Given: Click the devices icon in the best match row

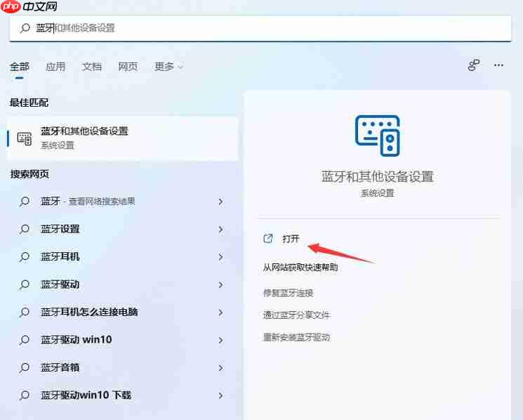Looking at the screenshot, I should click(x=25, y=138).
